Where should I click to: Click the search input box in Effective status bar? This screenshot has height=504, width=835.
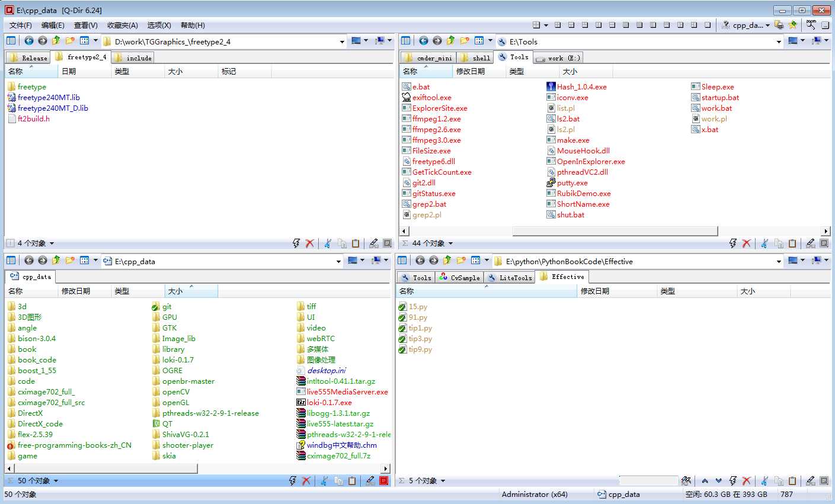(x=648, y=481)
